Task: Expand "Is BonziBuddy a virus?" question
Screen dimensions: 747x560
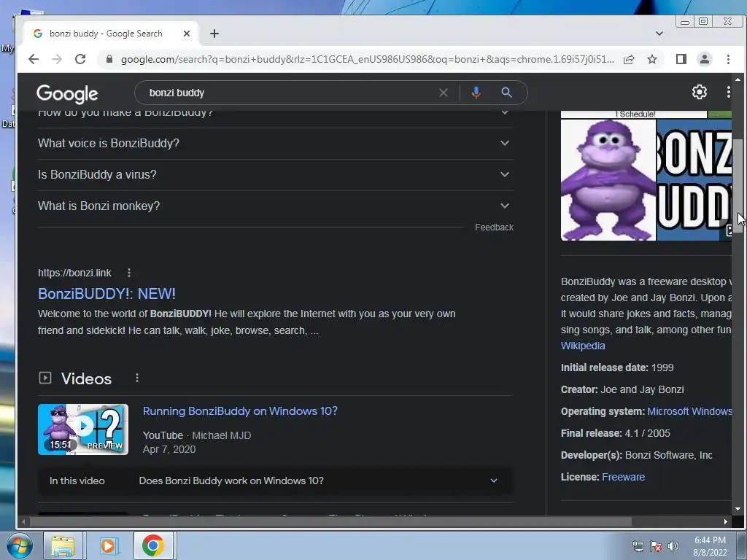Action: click(x=275, y=175)
